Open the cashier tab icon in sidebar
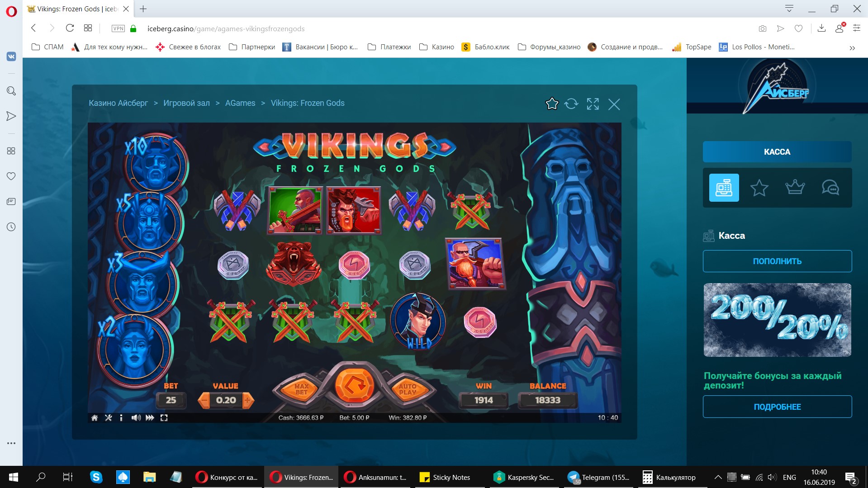Screen dimensions: 868x488 point(724,188)
